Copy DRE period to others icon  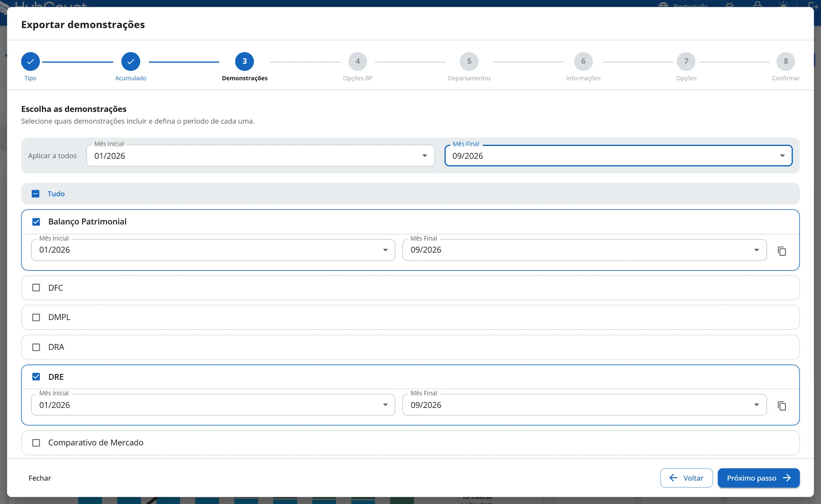coord(782,406)
